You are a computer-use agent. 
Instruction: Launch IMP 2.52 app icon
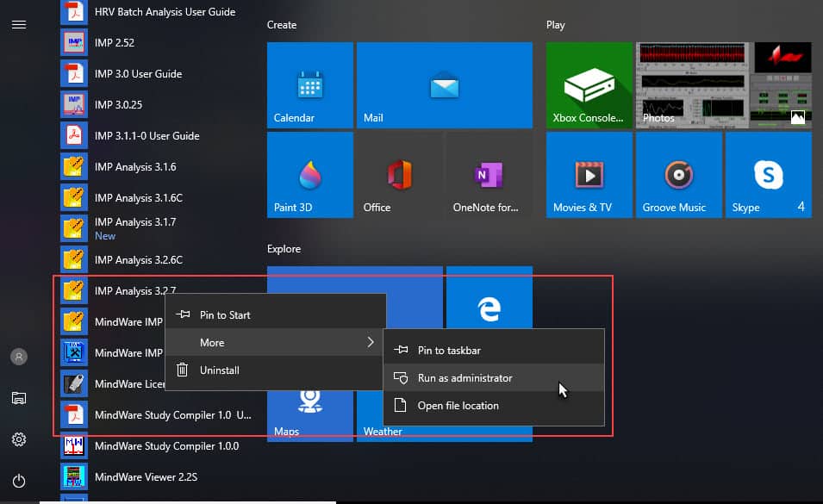click(74, 42)
